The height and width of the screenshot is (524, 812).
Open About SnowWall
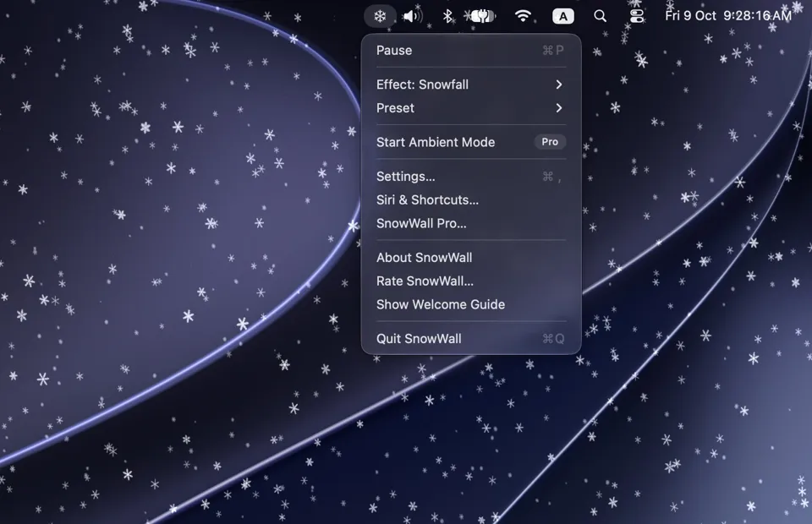(x=471, y=258)
